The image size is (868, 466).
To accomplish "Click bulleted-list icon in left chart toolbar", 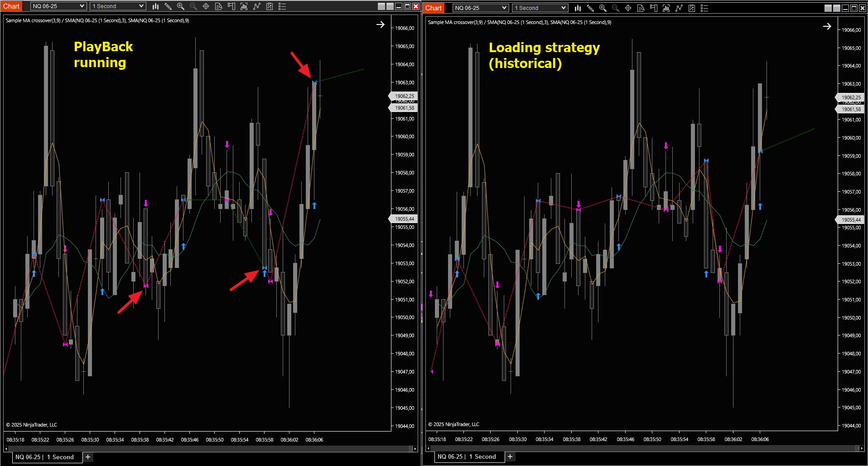I will coord(282,6).
